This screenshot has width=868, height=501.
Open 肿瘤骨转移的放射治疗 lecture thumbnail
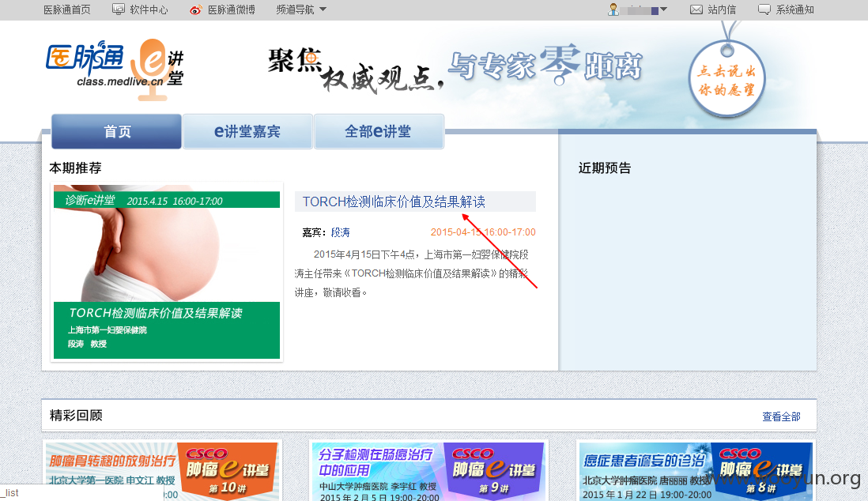click(161, 472)
